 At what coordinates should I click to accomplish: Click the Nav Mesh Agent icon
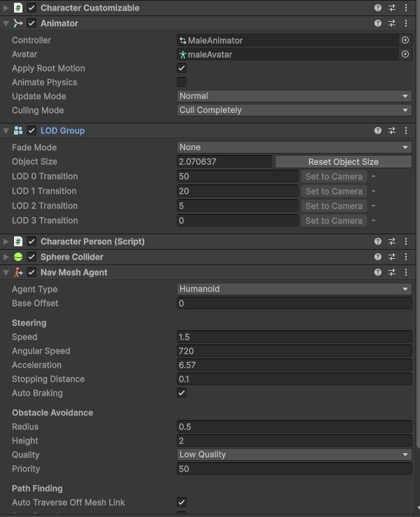point(18,272)
